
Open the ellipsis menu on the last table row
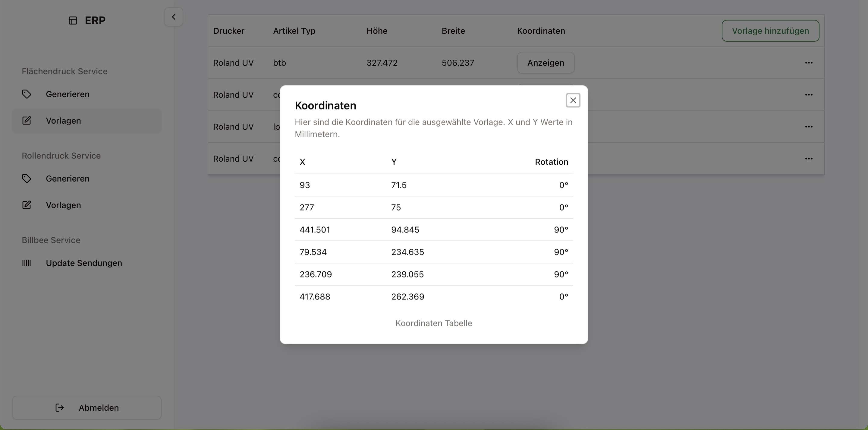click(809, 159)
